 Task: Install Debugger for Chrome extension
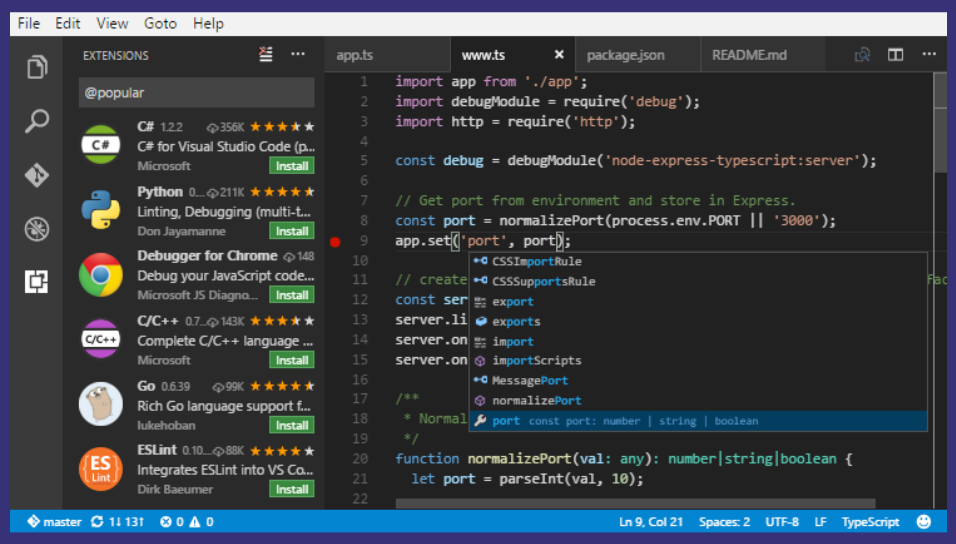292,295
